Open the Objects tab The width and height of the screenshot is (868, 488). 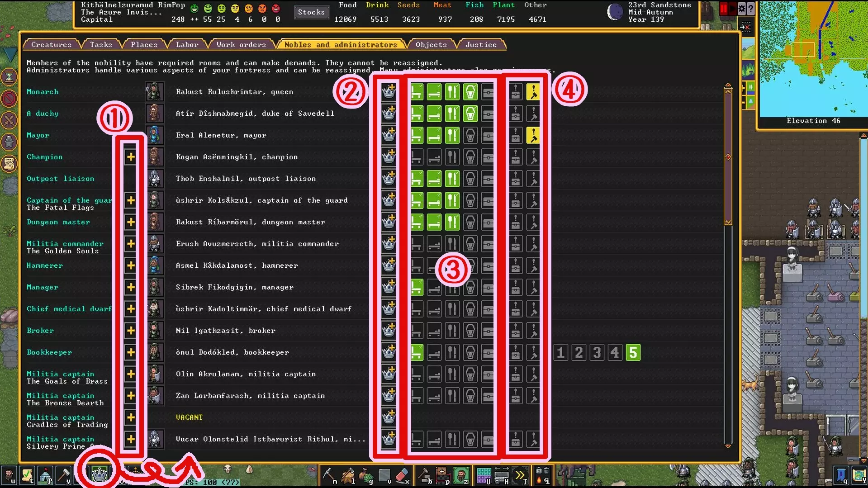click(x=431, y=44)
